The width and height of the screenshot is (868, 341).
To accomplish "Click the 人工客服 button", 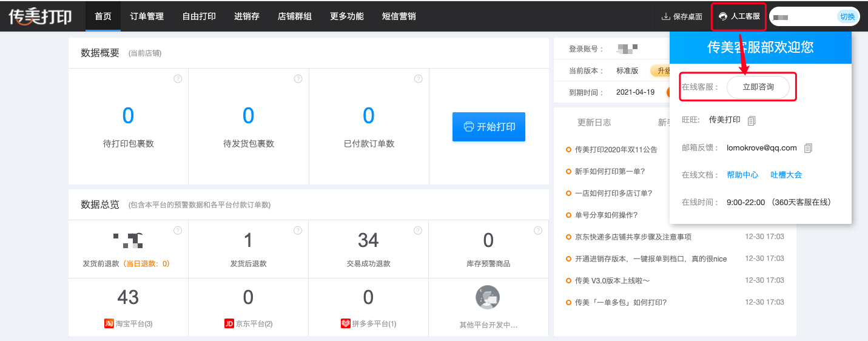I will [x=739, y=16].
